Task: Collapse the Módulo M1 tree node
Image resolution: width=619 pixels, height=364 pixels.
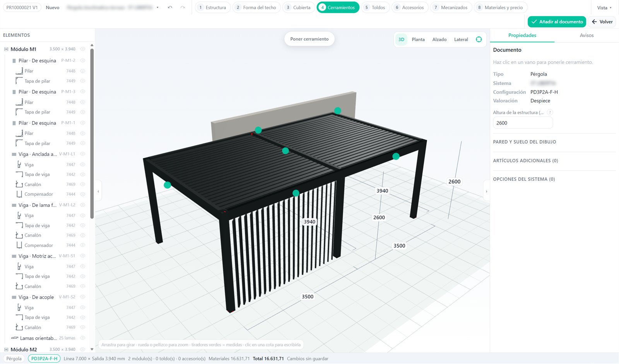Action: coord(6,49)
